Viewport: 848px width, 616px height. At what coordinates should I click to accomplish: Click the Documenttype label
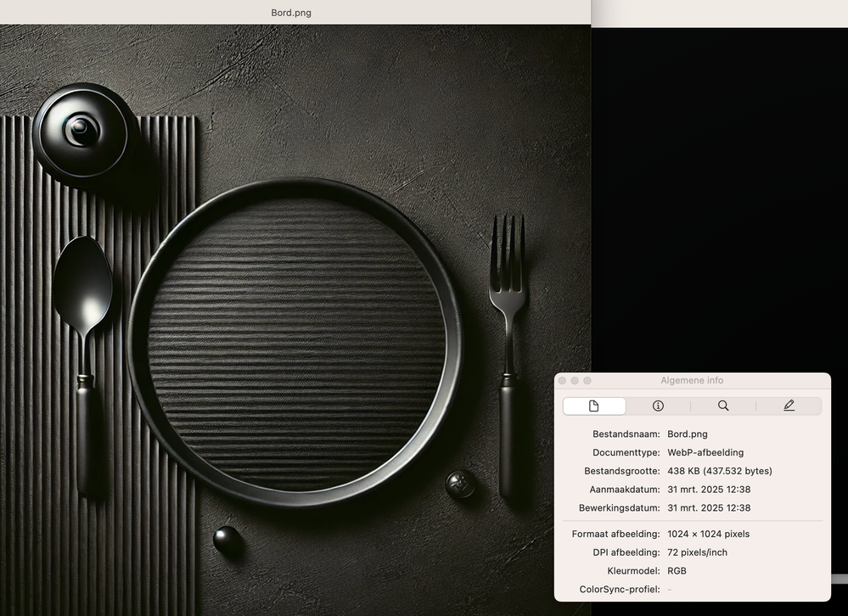point(626,452)
